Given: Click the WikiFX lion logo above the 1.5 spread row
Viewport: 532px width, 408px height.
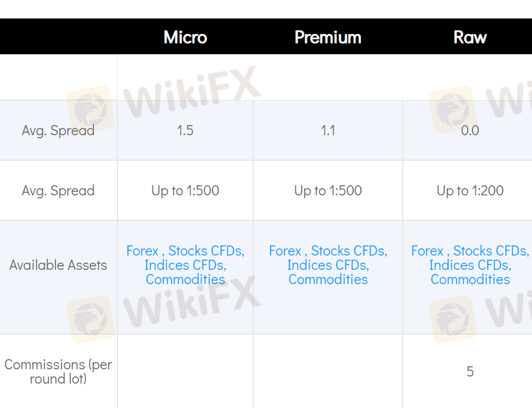Looking at the screenshot, I should (89, 108).
